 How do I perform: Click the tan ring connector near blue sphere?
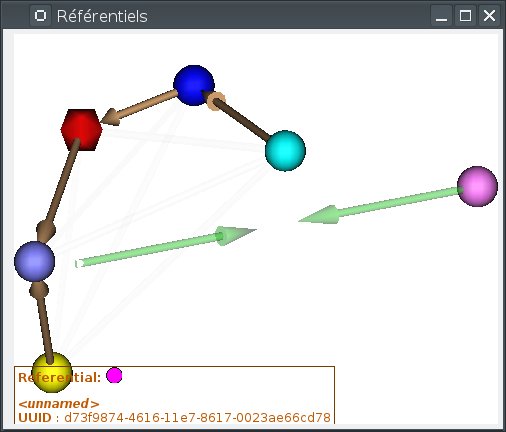[216, 101]
